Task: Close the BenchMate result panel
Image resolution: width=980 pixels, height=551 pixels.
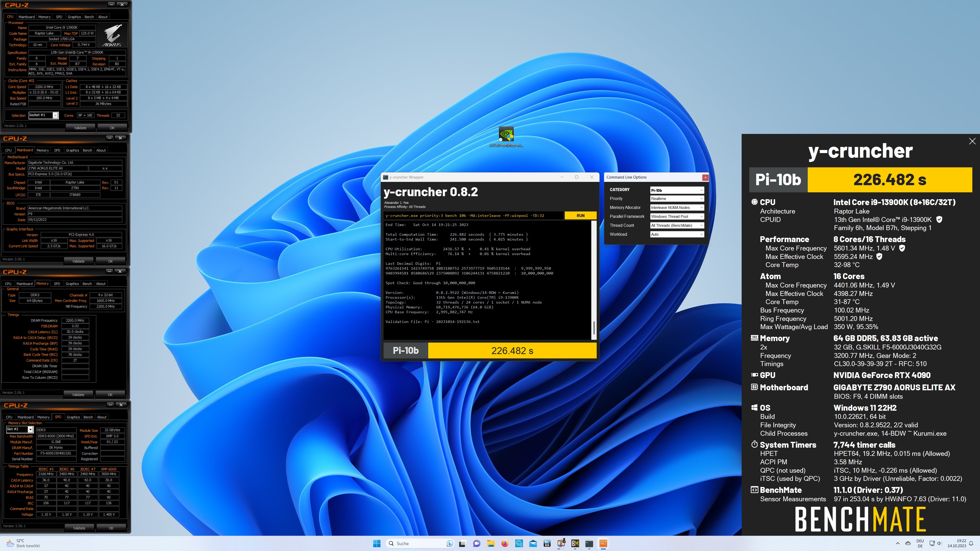Action: 972,141
